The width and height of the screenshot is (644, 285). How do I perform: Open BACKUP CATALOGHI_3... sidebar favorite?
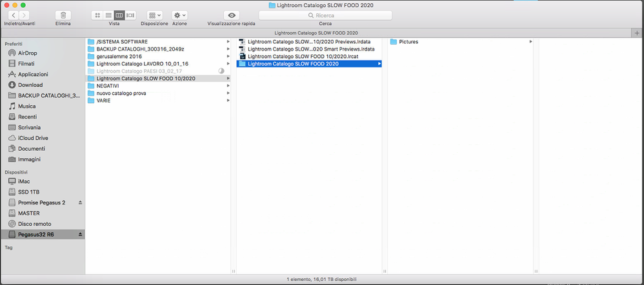click(43, 95)
